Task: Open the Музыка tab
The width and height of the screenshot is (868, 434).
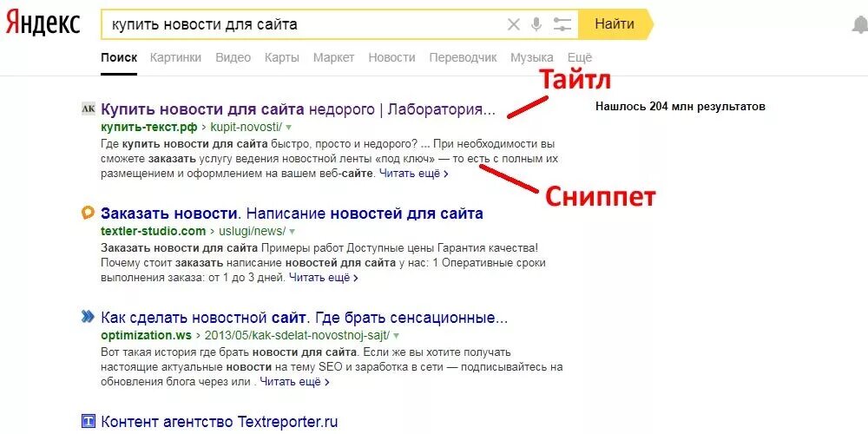Action: click(x=532, y=57)
